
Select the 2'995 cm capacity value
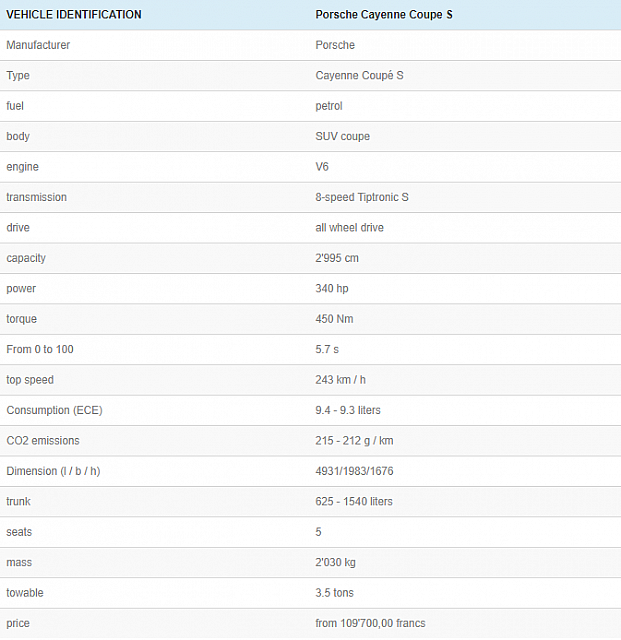[337, 258]
